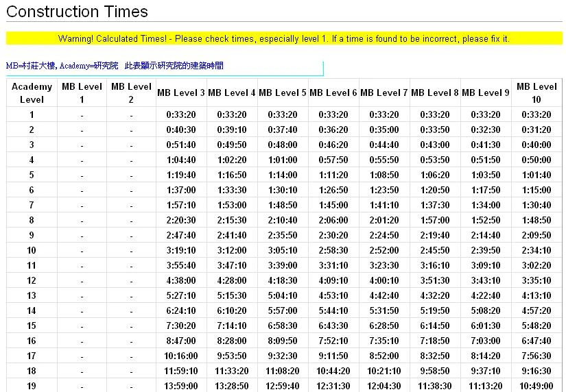Click the yellow "Warning! Calculated Times!" banner
566x392 pixels.
(x=284, y=38)
